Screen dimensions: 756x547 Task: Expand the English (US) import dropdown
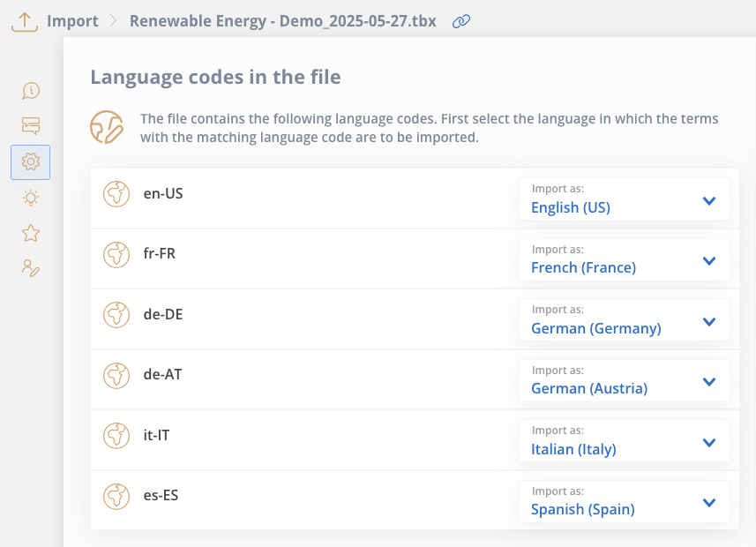pos(624,199)
